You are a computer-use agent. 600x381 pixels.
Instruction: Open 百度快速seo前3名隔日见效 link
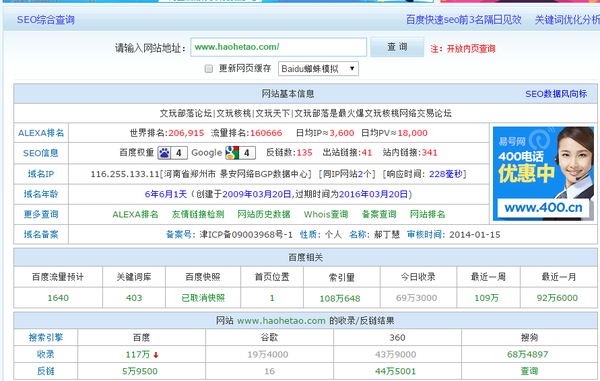tap(463, 20)
